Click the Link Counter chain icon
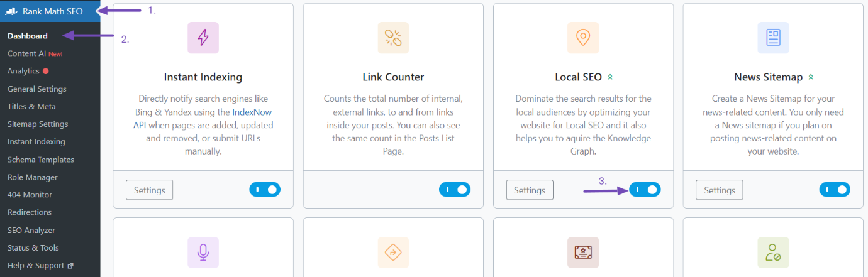Screen dimensions: 868x277 (393, 38)
